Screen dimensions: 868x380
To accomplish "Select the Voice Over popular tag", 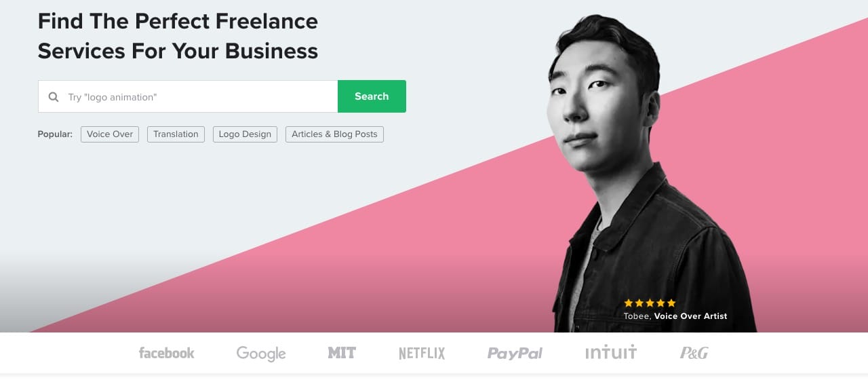I will tap(110, 134).
